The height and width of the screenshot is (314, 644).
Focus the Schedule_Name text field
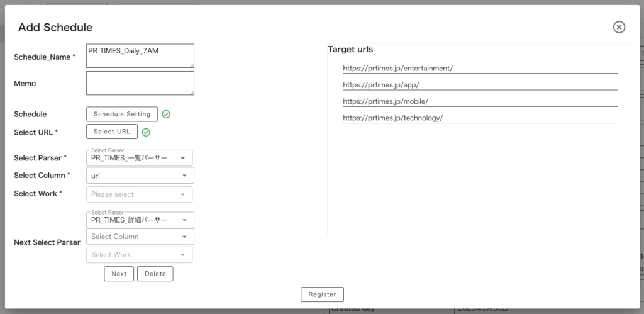point(140,55)
